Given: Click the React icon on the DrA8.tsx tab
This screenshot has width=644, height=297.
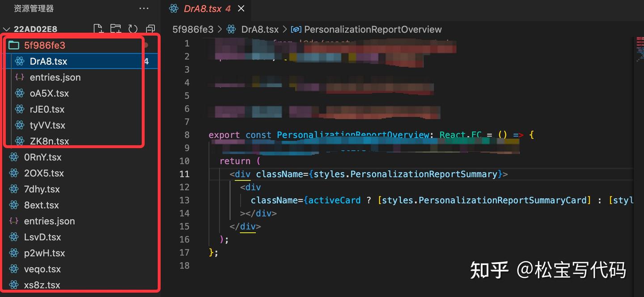Looking at the screenshot, I should [174, 8].
